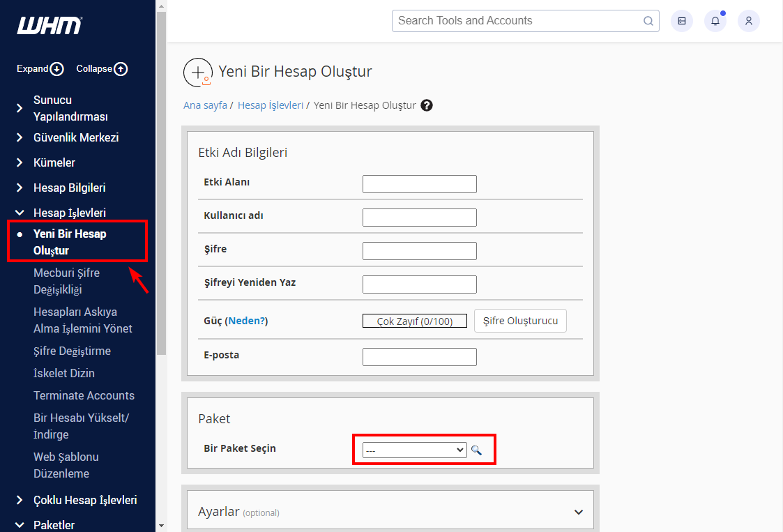Viewport: 783px width, 532px height.
Task: Open Şifre Değiştirme menu item
Action: (x=72, y=351)
